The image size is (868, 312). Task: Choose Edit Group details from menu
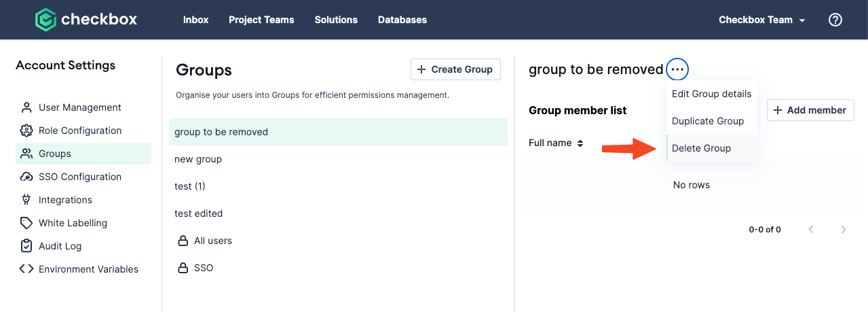711,94
